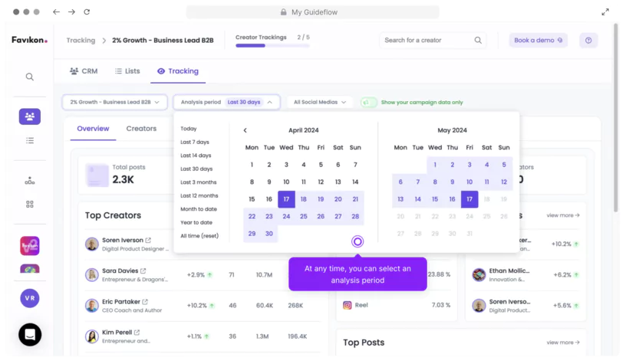
Task: Open the Creators sub-tab
Action: [x=141, y=129]
